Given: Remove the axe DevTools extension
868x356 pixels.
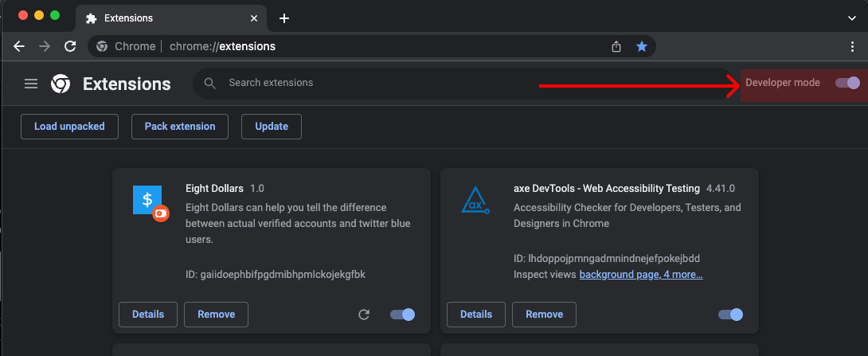Looking at the screenshot, I should pyautogui.click(x=544, y=315).
